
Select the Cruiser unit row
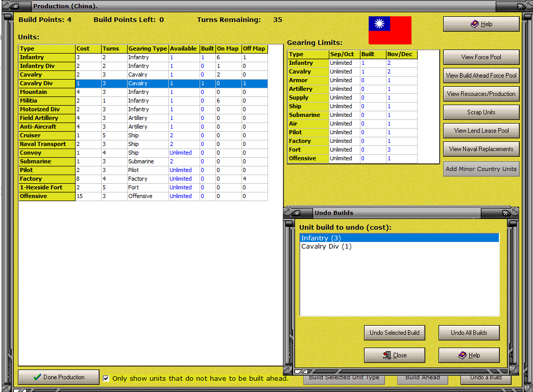(x=143, y=135)
